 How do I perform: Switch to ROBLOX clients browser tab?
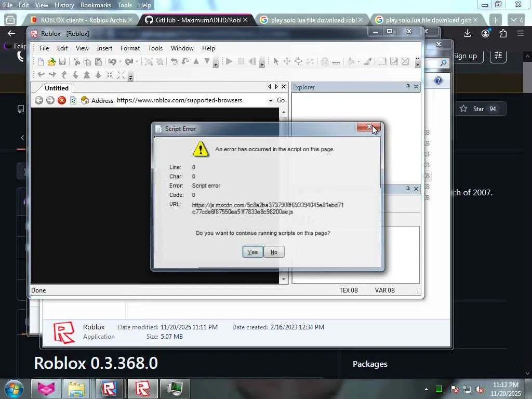point(83,20)
